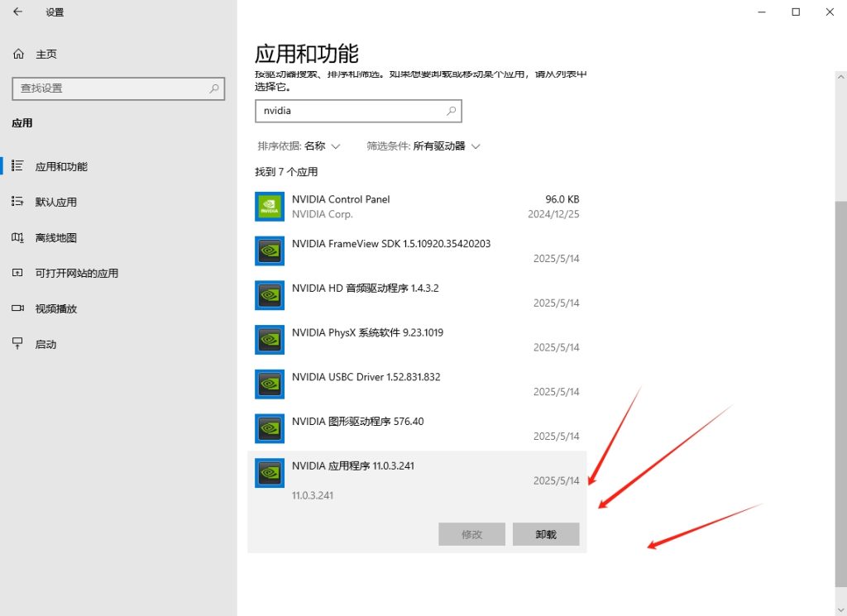Viewport: 847px width, 616px height.
Task: Open 可打开网站的应用 in sidebar
Action: pos(77,273)
